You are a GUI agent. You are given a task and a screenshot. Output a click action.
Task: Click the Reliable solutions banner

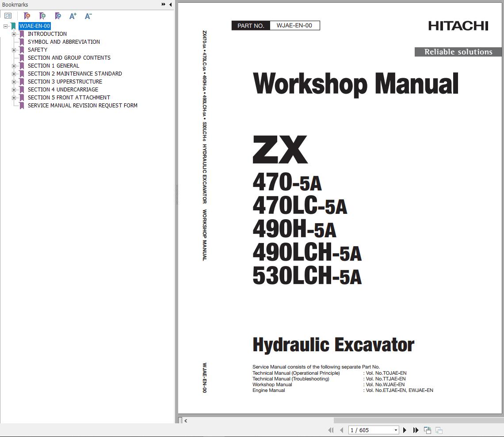click(458, 52)
